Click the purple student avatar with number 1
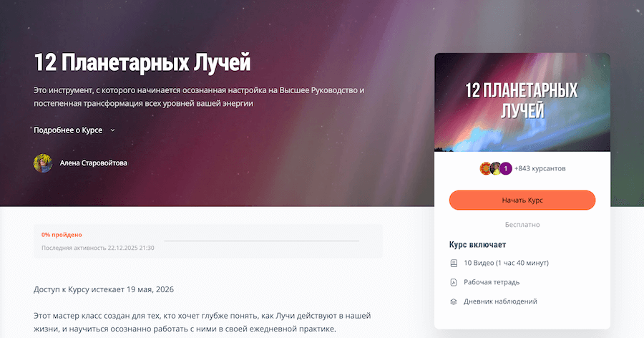Viewport: 644px width, 338px height. pos(506,168)
